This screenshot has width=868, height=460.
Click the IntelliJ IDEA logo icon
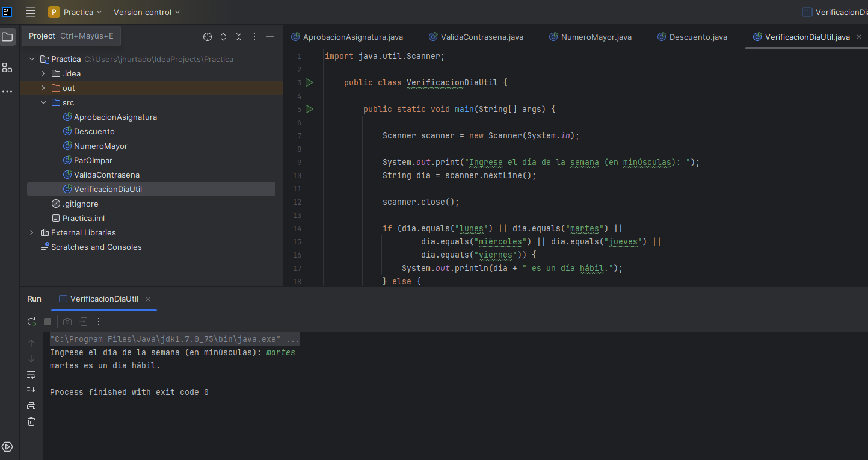[x=7, y=11]
